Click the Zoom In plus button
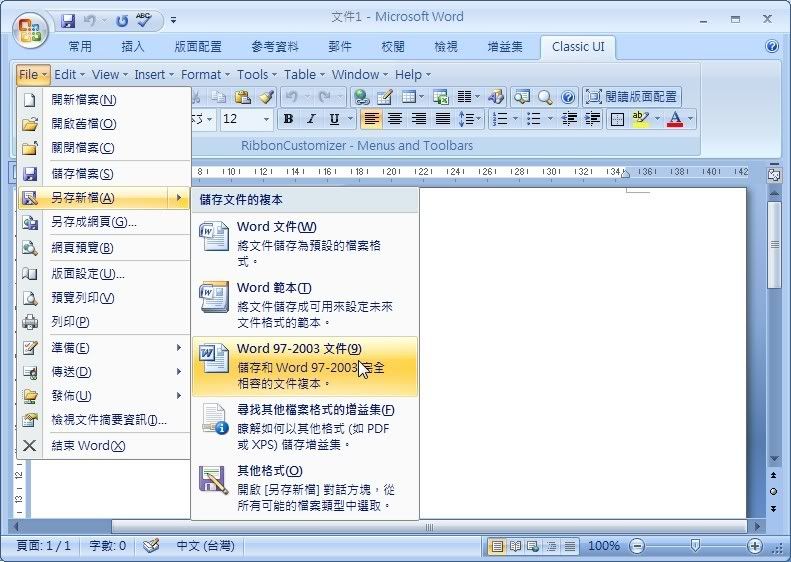Image resolution: width=791 pixels, height=562 pixels. pyautogui.click(x=755, y=546)
